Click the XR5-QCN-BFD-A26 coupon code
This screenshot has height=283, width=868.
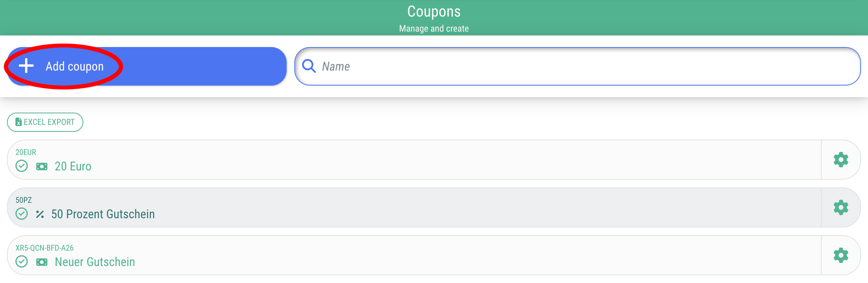coord(44,248)
